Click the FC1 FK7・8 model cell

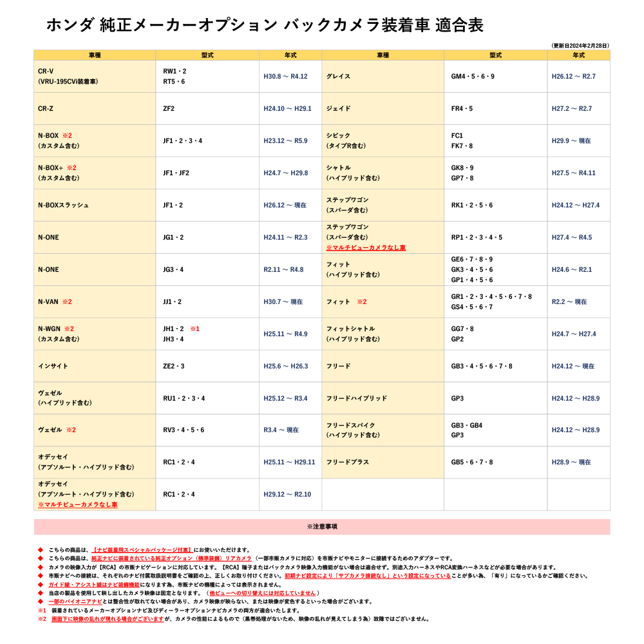pyautogui.click(x=496, y=141)
